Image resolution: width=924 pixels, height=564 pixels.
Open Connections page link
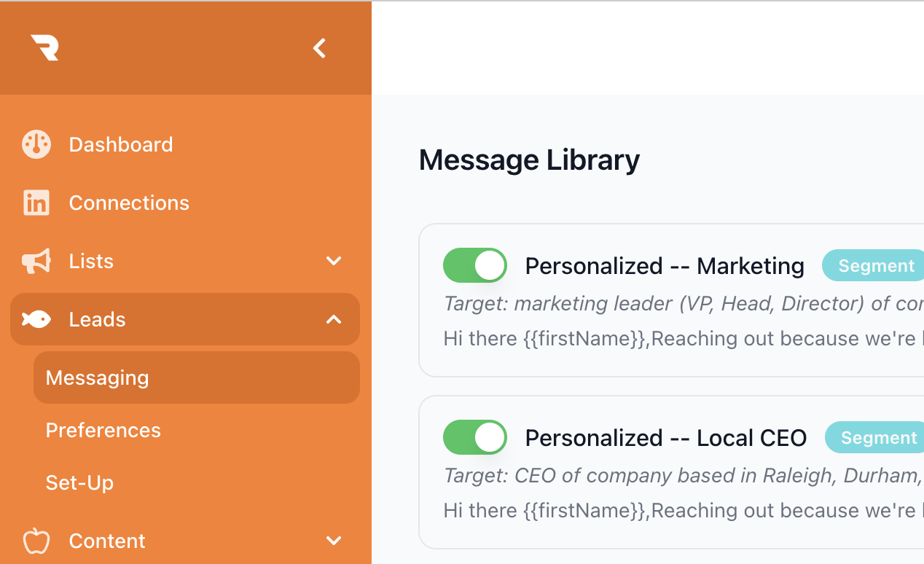coord(129,203)
